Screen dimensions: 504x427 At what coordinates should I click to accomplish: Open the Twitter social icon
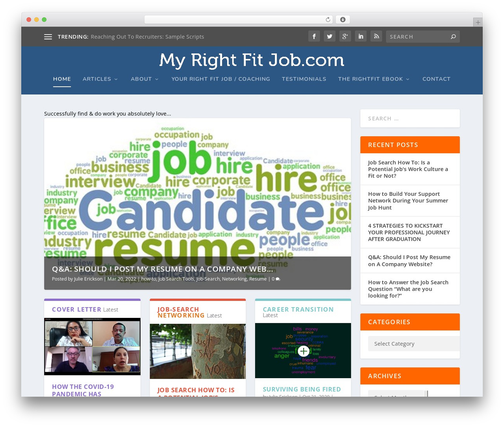click(x=330, y=37)
